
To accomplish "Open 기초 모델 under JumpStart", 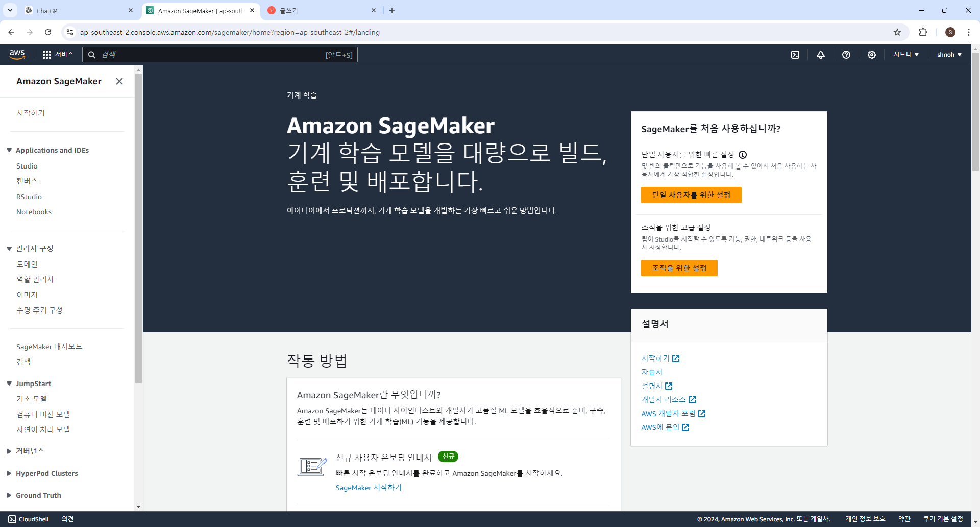I will pos(32,399).
